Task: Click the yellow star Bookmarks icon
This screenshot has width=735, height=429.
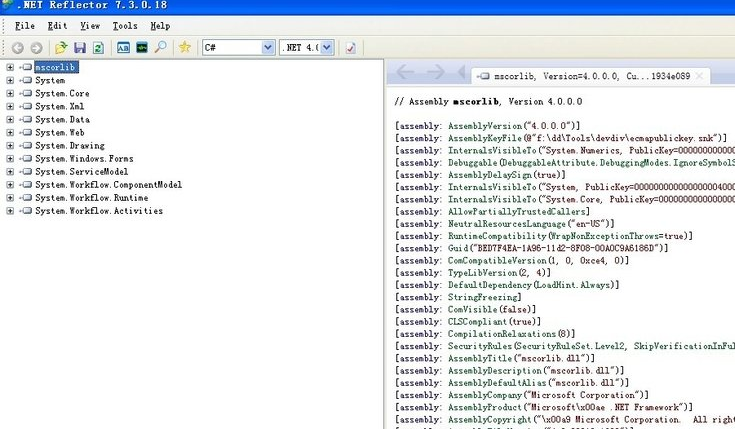Action: tap(184, 47)
